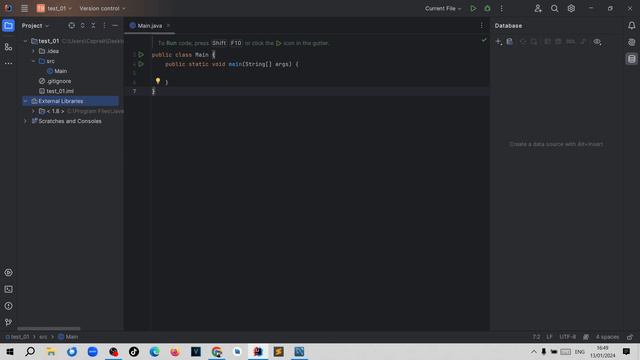The height and width of the screenshot is (360, 640).
Task: Click Project panel horizontal scrollbar
Action: 49,328
